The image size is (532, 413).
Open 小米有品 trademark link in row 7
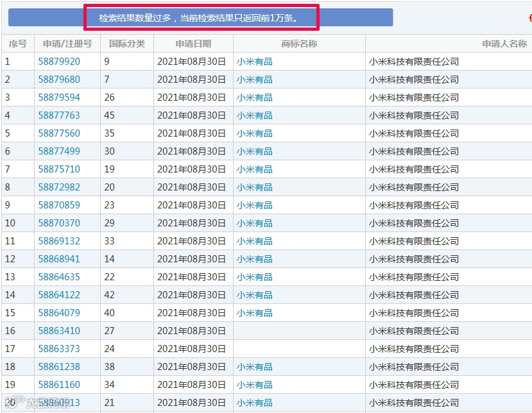pos(255,169)
